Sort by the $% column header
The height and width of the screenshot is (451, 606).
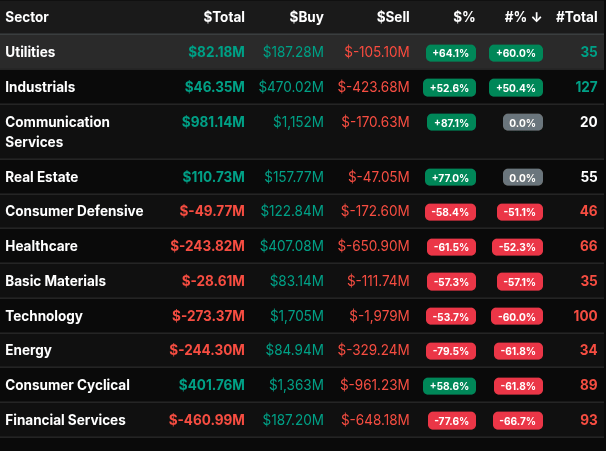[x=463, y=17]
